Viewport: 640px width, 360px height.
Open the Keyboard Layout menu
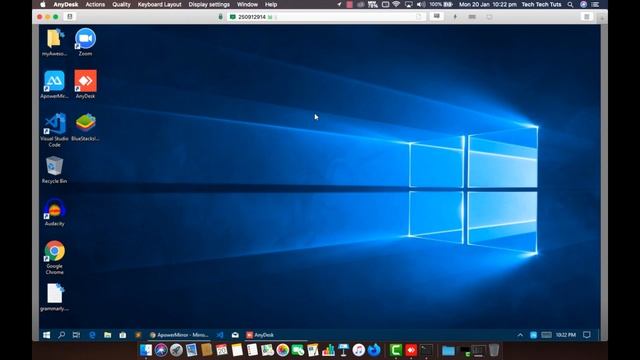(159, 4)
